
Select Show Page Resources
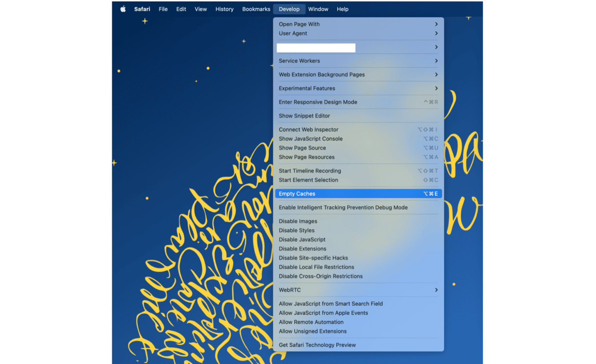pyautogui.click(x=358, y=157)
